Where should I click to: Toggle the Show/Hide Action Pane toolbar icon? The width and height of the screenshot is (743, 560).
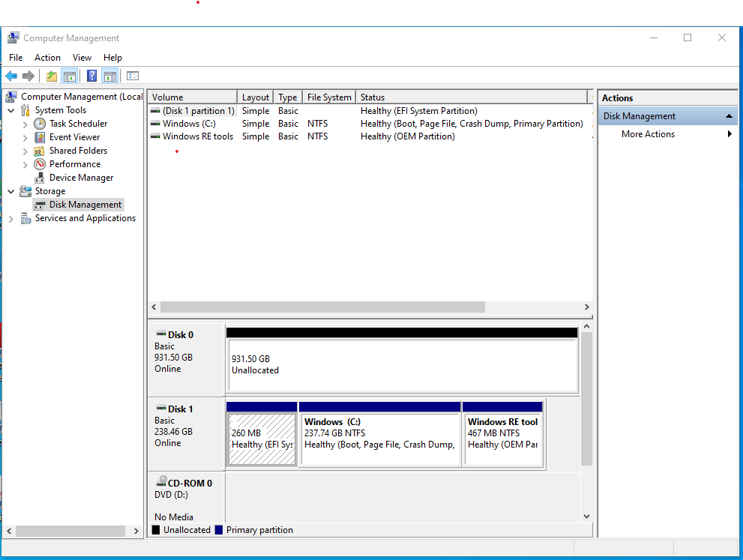[110, 76]
